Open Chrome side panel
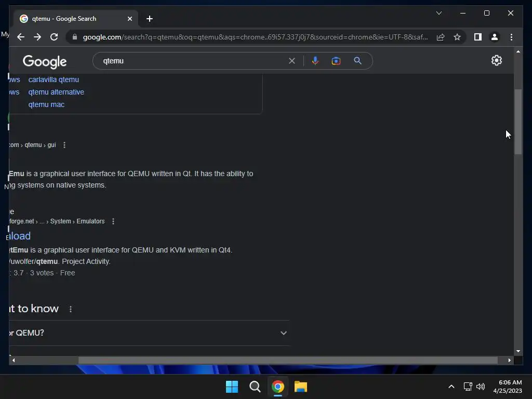This screenshot has height=399, width=532. click(478, 37)
